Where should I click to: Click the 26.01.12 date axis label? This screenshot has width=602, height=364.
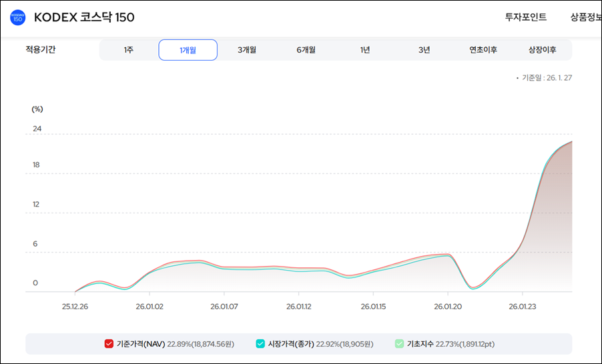point(299,307)
